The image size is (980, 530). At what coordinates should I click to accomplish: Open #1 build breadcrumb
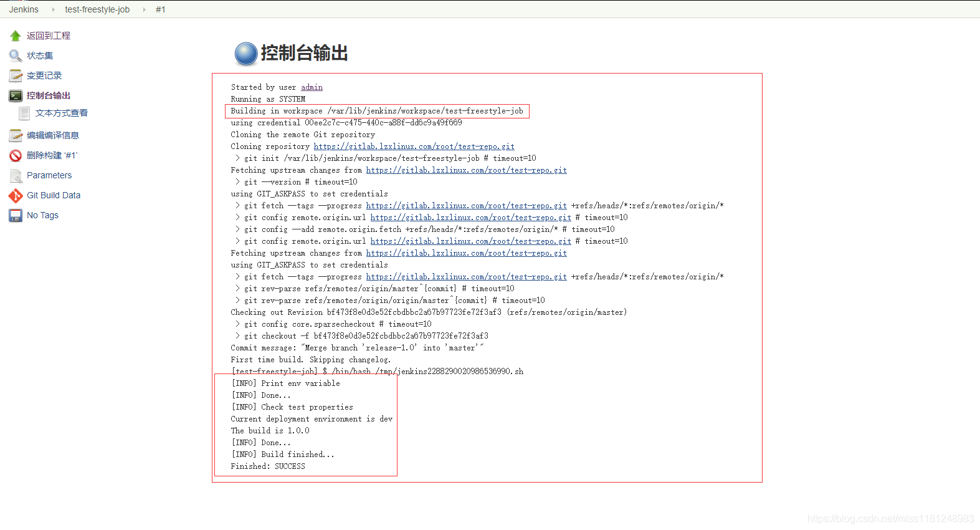(161, 9)
